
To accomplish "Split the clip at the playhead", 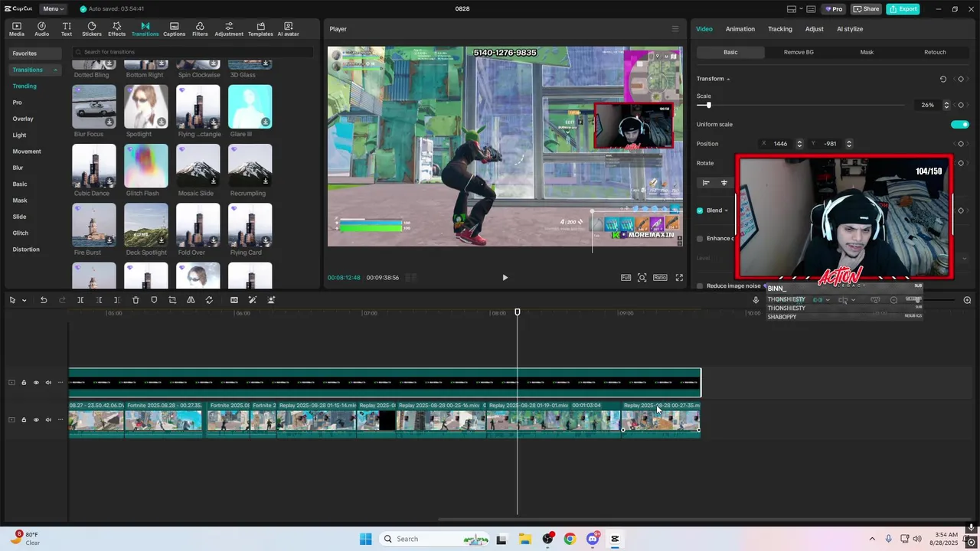I will point(80,300).
